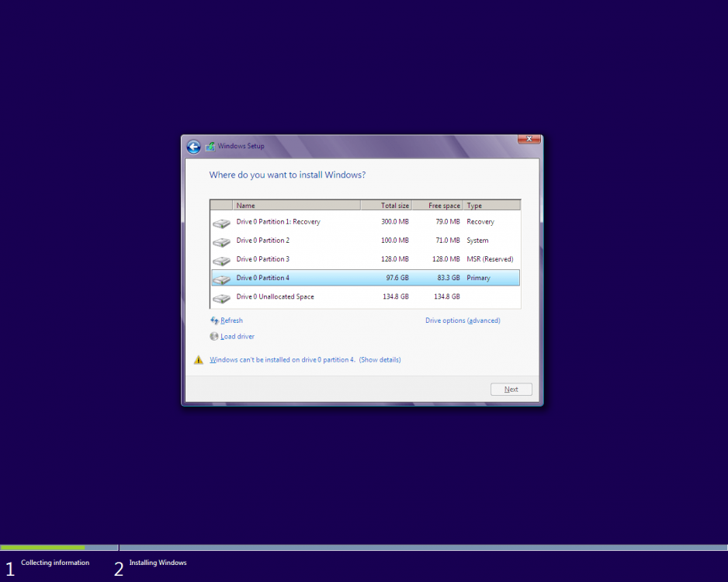Click the 97.6 GB total size cell
This screenshot has height=582, width=728.
(397, 278)
